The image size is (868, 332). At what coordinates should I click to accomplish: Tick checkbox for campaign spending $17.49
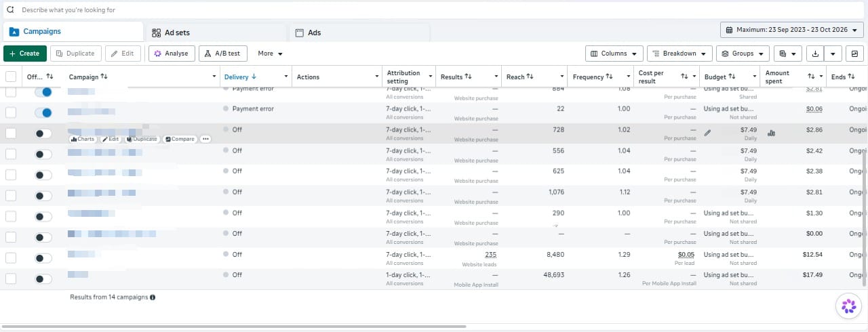pyautogui.click(x=11, y=278)
